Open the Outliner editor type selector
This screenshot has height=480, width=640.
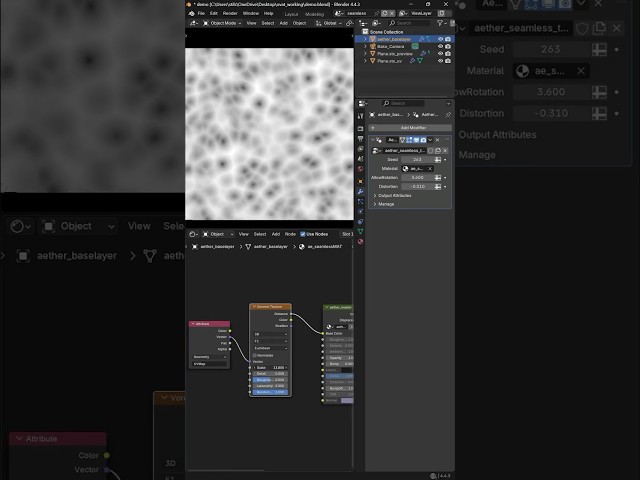click(x=362, y=23)
